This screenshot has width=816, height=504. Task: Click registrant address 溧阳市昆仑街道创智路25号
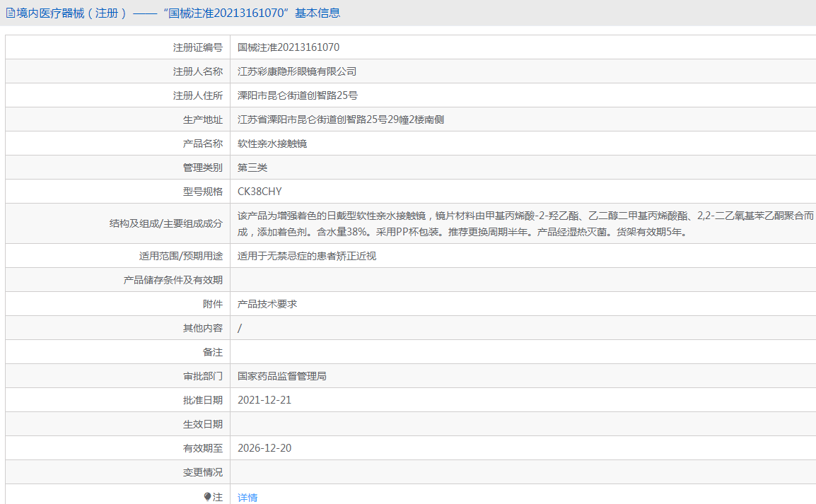point(298,95)
